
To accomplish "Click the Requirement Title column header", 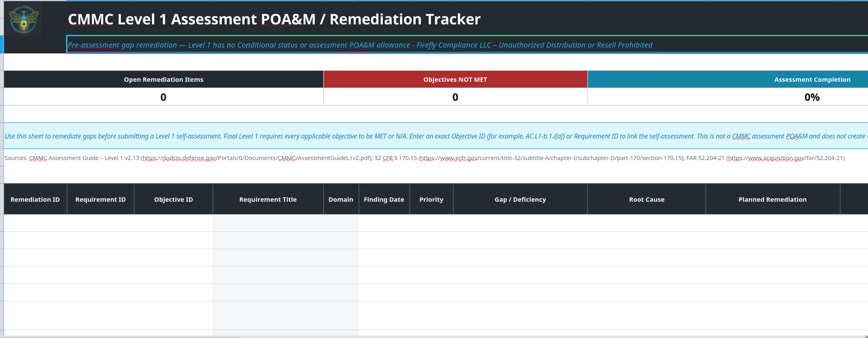I will (x=268, y=199).
